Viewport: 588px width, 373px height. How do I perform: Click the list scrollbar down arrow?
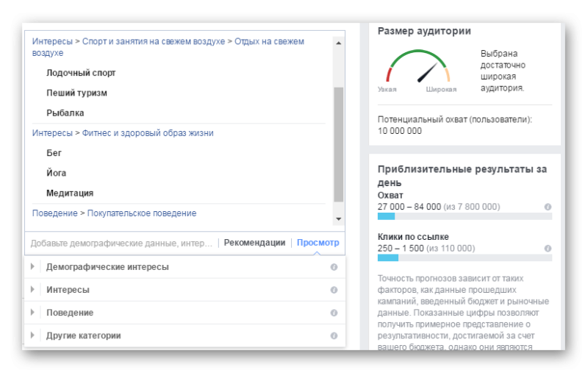pyautogui.click(x=338, y=219)
